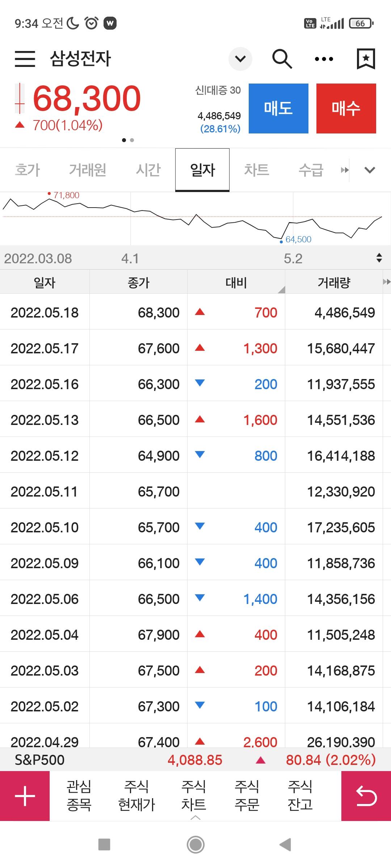This screenshot has width=391, height=868.
Task: Tap the bookmark star icon
Action: point(366,59)
